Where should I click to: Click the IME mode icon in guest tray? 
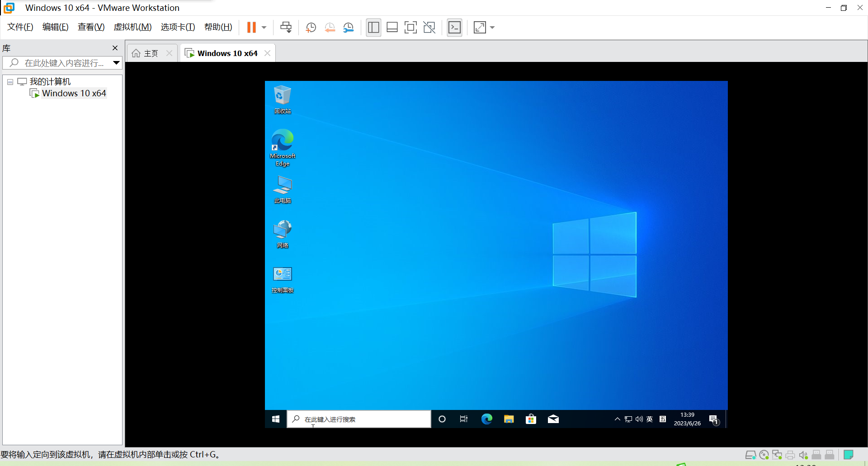tap(663, 419)
